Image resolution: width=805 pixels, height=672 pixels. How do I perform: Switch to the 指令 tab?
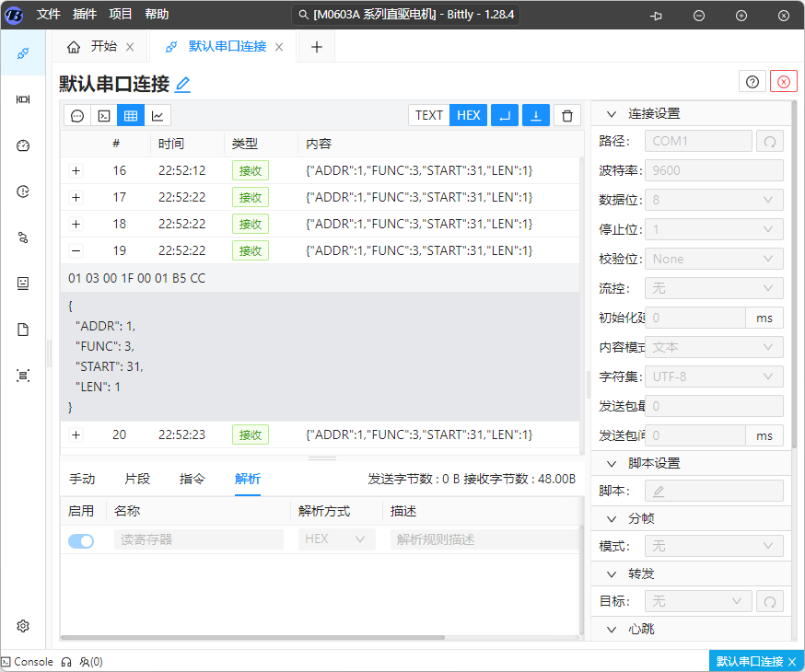(192, 479)
